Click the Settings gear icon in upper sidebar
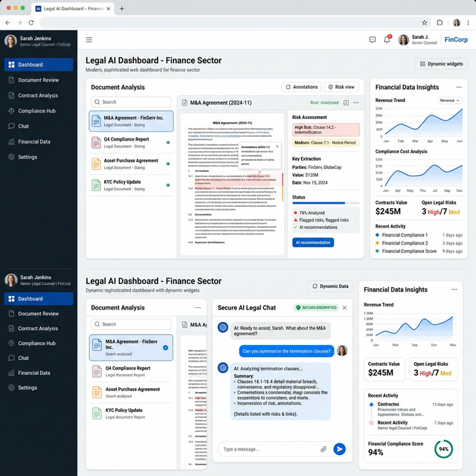This screenshot has height=476, width=476. coord(12,157)
